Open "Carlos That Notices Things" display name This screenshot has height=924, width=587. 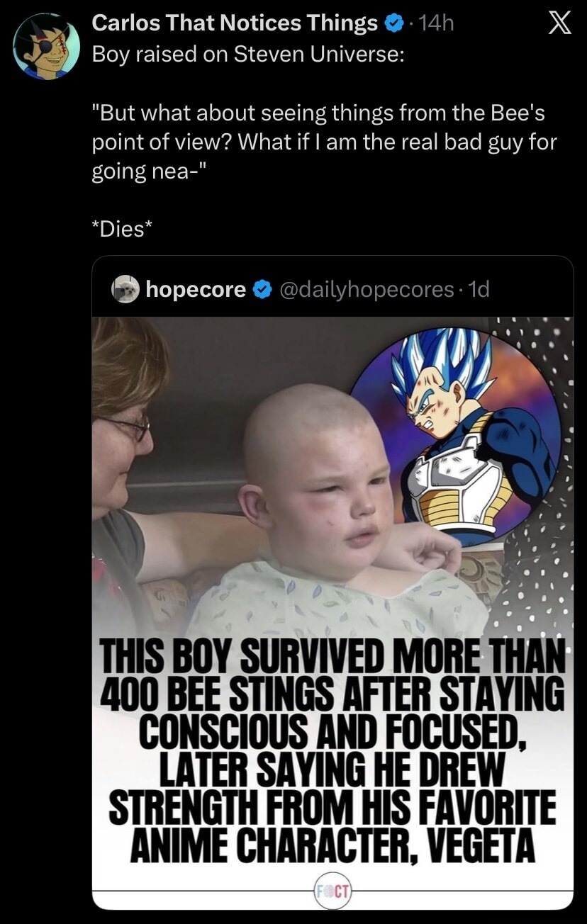click(x=235, y=25)
